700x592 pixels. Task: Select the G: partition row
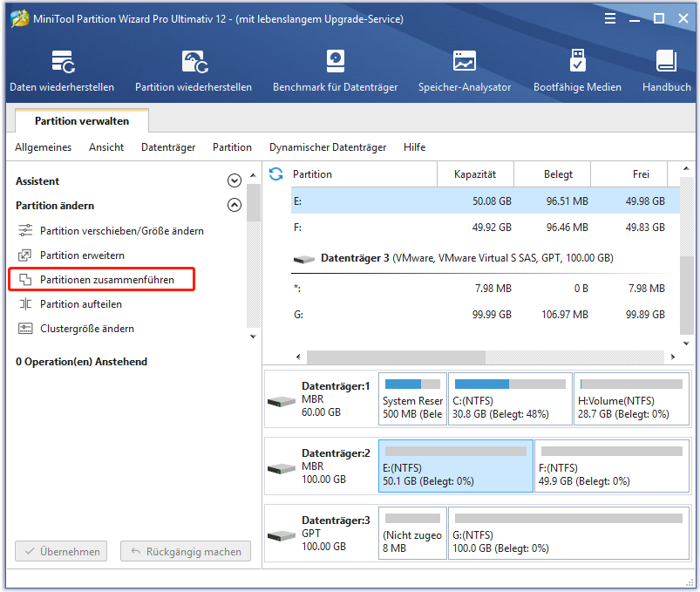(486, 314)
